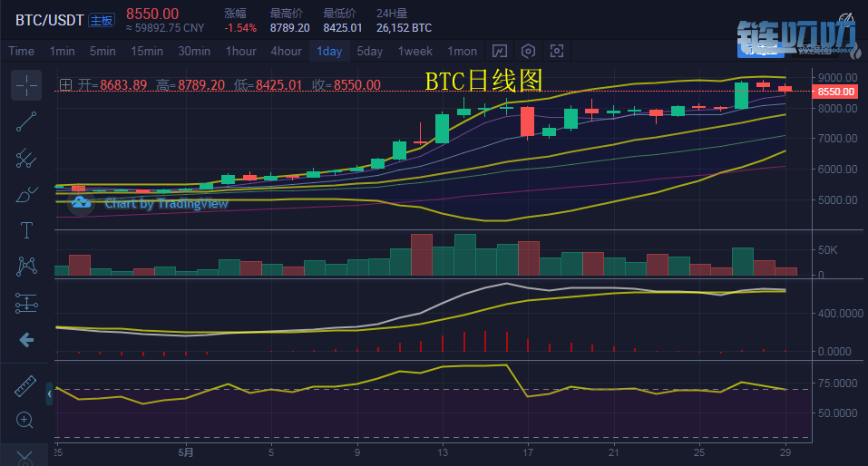
Task: Click the 400.0000 MACD axis label
Action: 840,314
